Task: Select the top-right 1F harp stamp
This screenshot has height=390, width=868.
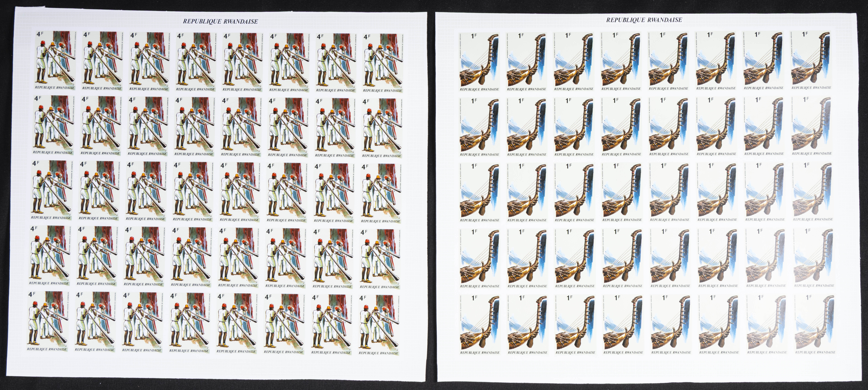Action: click(x=811, y=60)
